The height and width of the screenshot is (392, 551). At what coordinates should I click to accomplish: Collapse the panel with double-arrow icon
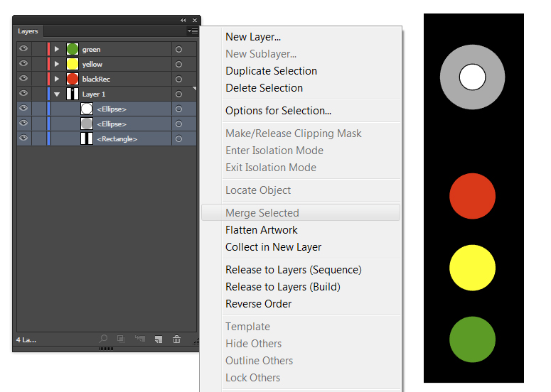[183, 21]
